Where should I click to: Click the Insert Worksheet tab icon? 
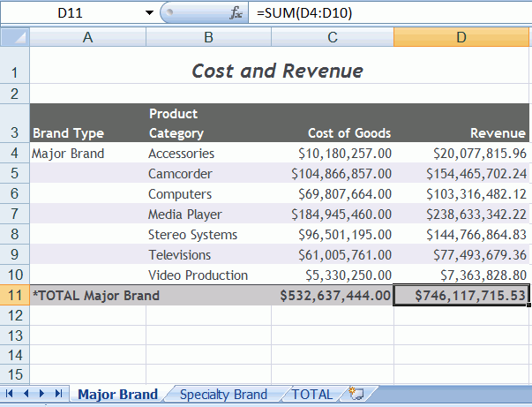click(x=356, y=395)
